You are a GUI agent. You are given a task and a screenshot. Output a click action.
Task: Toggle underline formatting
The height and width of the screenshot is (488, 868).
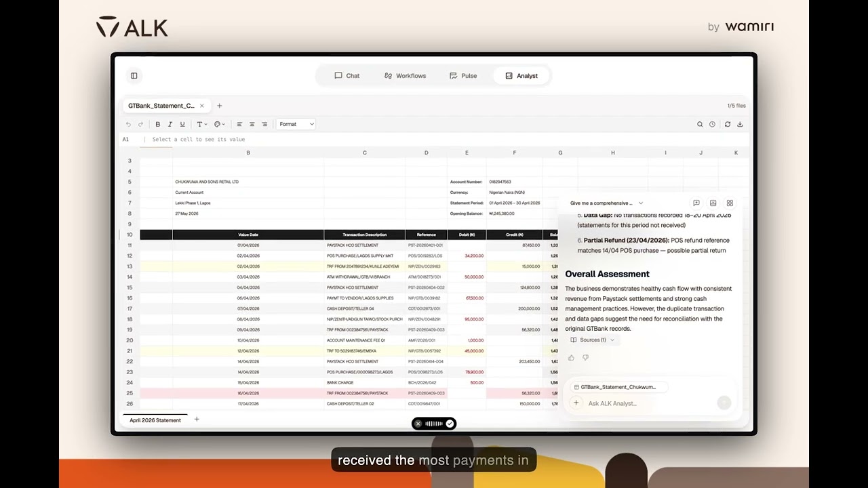tap(182, 124)
